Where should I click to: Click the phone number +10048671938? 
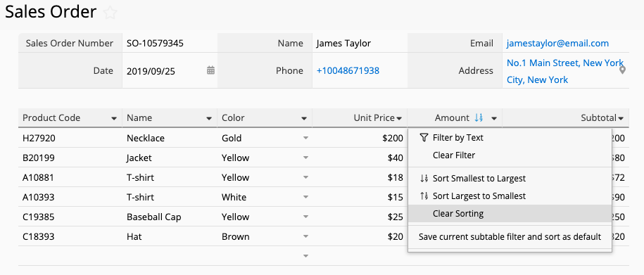click(348, 70)
